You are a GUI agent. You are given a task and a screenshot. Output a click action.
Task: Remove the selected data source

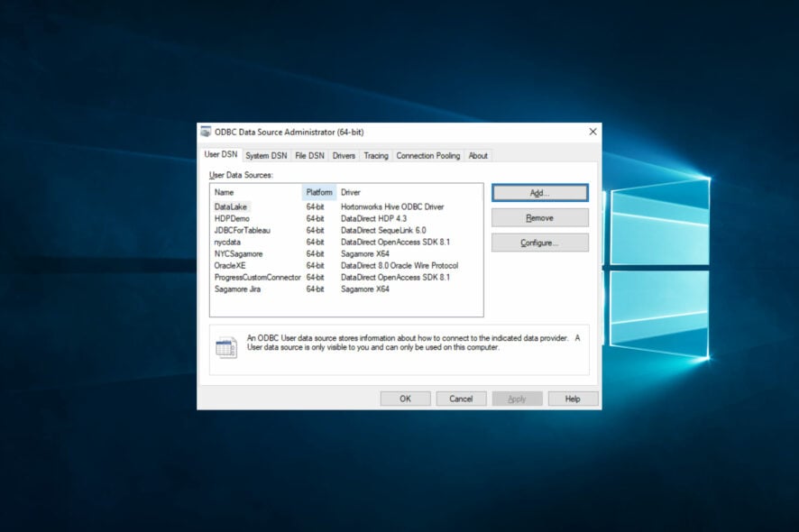tap(538, 217)
